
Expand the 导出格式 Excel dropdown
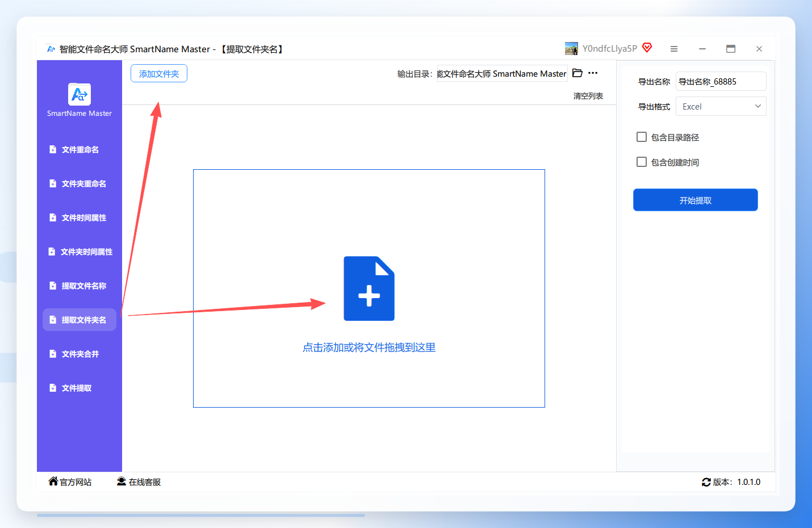[x=721, y=106]
